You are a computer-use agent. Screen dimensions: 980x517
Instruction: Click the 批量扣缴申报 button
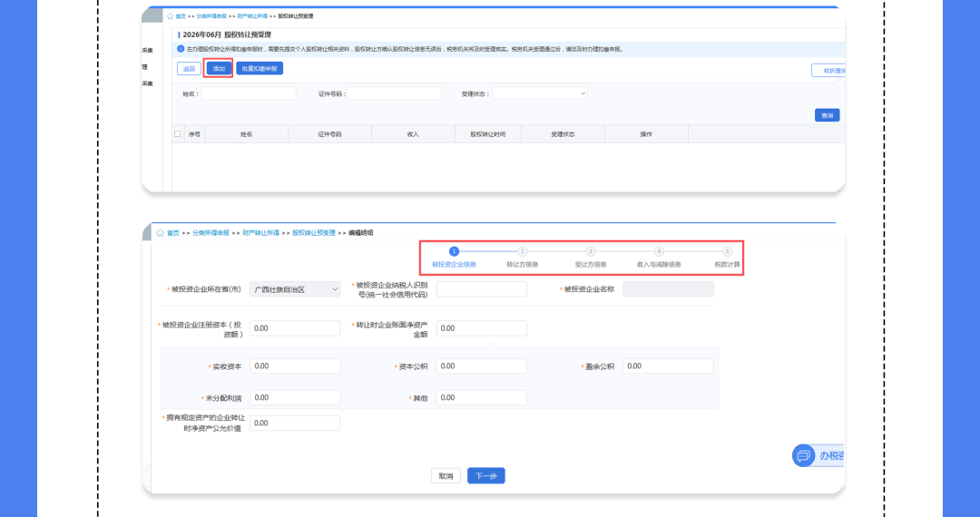pos(260,69)
